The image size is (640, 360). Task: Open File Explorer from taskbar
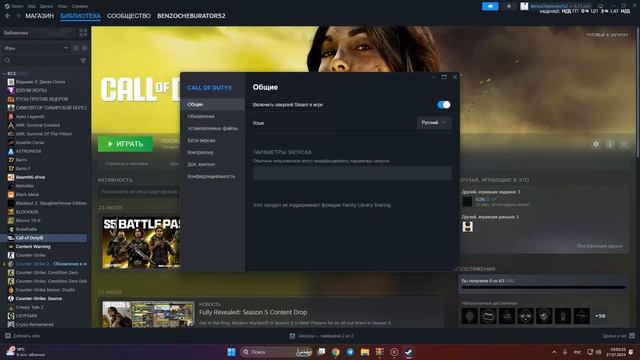coord(365,352)
